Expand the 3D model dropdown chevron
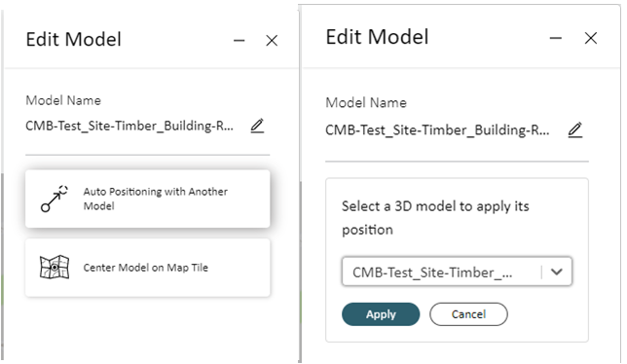This screenshot has height=364, width=627. click(x=557, y=272)
